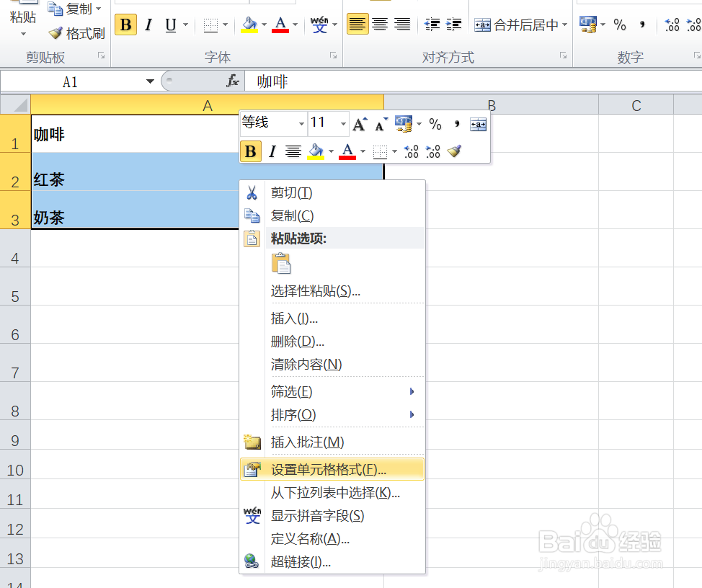Click mini toolbar borders icon
The height and width of the screenshot is (588, 702).
coord(380,151)
